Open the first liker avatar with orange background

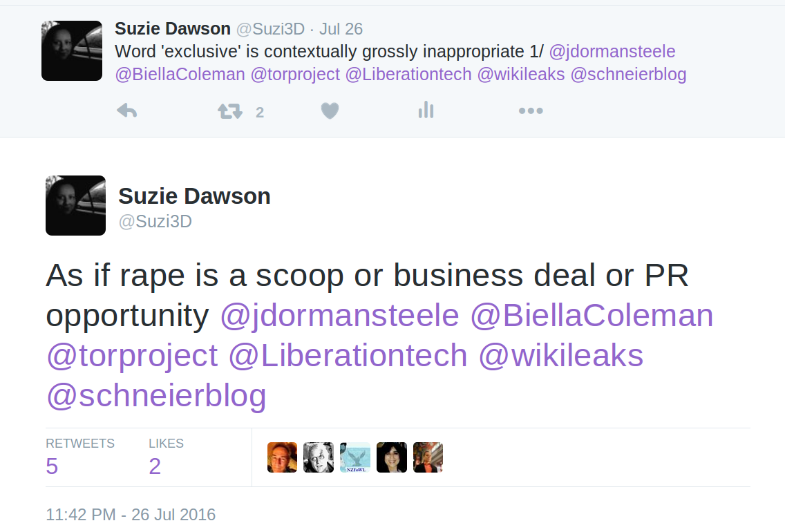click(x=282, y=457)
